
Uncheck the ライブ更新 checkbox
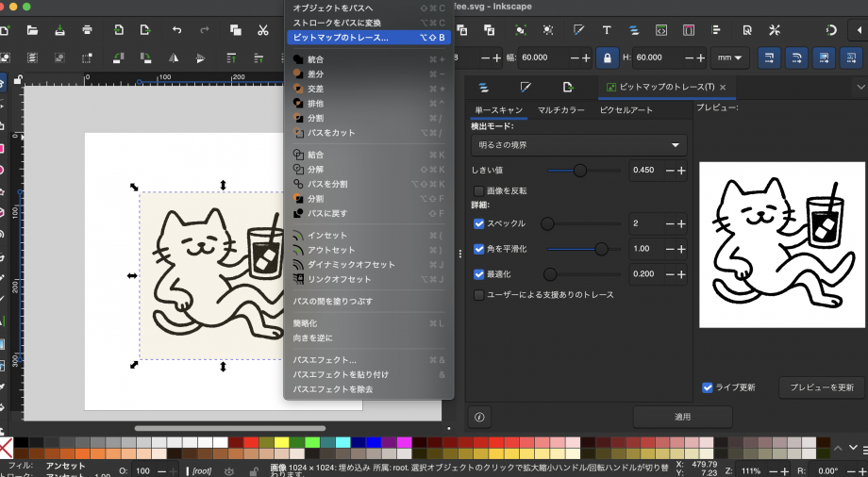pos(708,387)
